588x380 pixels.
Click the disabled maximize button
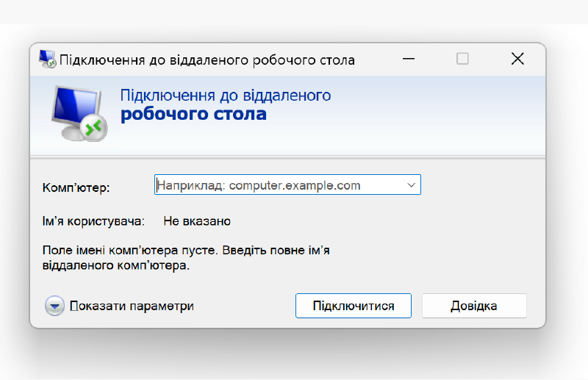(x=462, y=59)
